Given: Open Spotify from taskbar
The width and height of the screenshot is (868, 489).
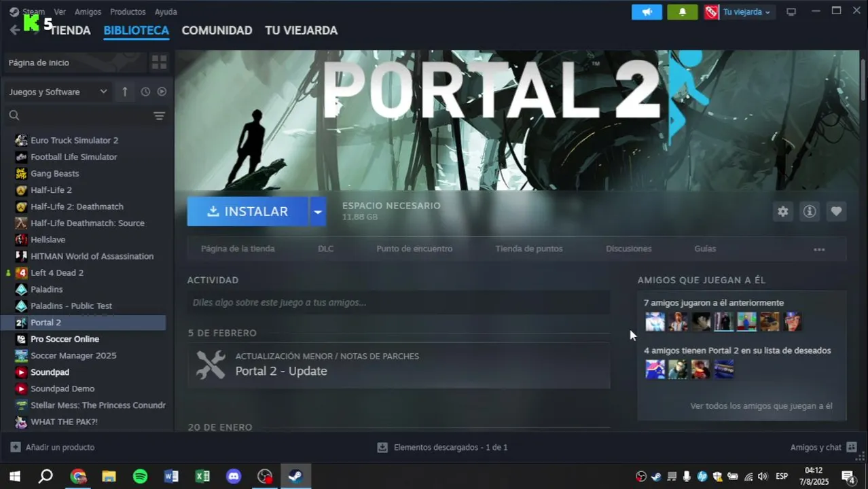Looking at the screenshot, I should 140,476.
